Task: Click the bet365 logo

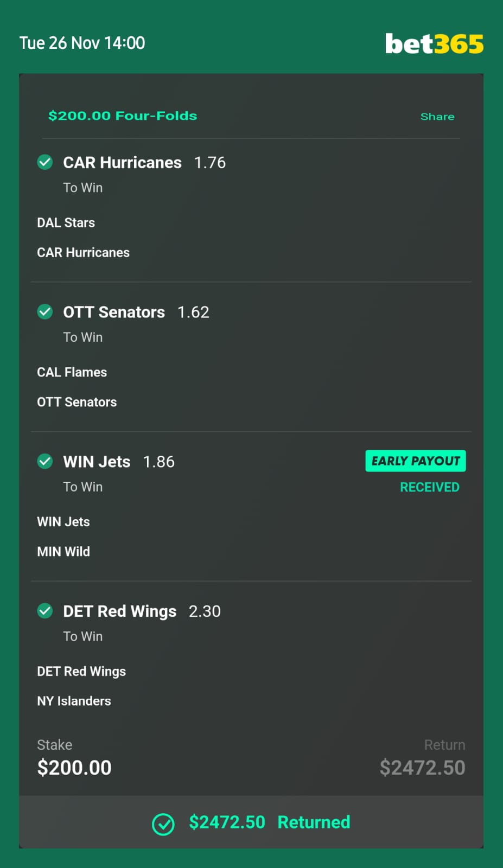Action: [434, 44]
